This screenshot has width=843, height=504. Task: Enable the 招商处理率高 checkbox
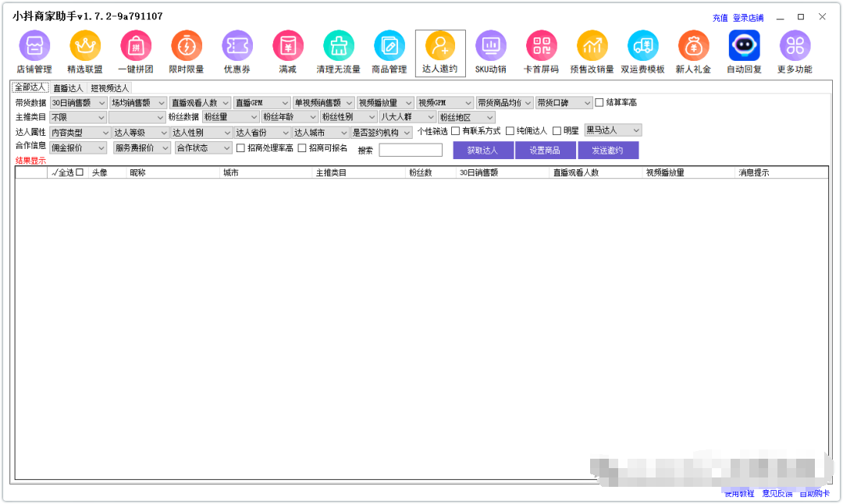[241, 148]
